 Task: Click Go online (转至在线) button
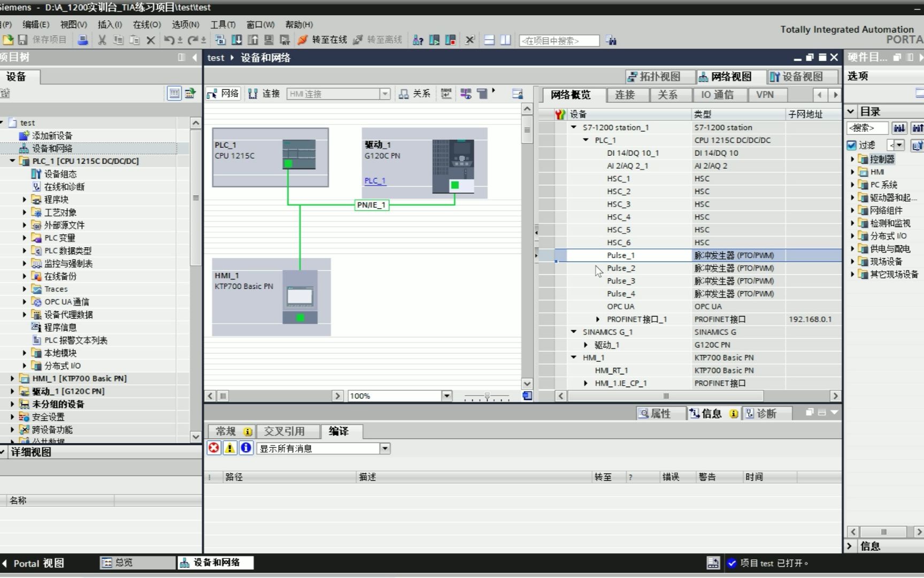pos(322,40)
